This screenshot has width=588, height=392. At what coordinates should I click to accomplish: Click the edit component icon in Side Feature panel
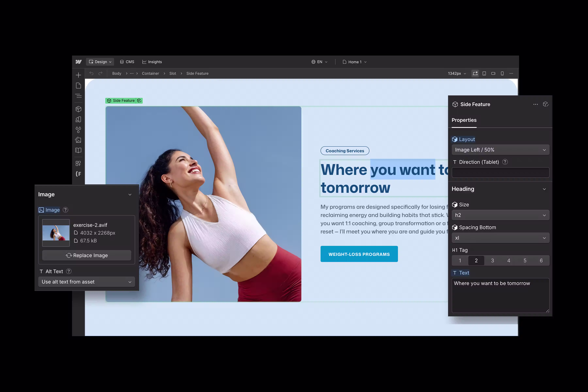coord(546,104)
